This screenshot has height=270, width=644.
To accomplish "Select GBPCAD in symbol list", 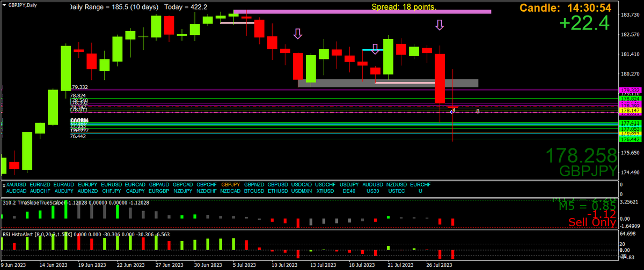I will click(182, 184).
